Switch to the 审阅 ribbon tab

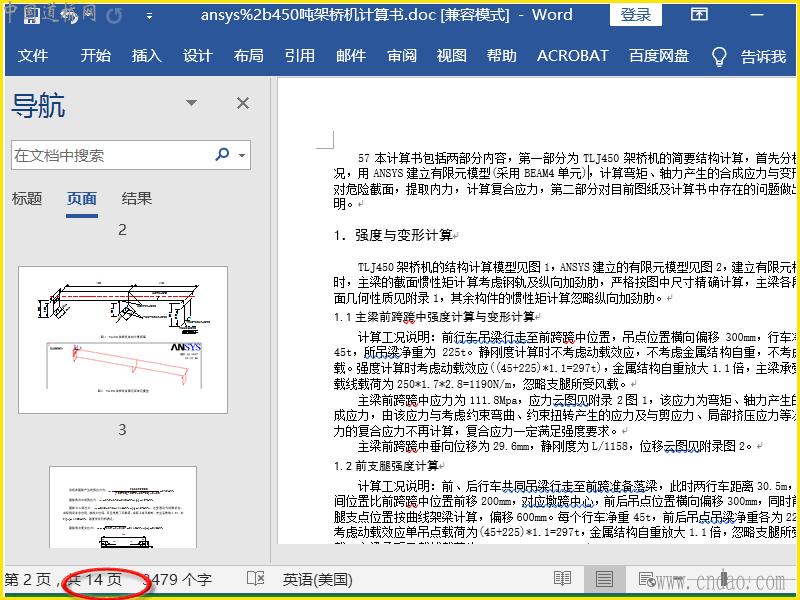(x=402, y=56)
